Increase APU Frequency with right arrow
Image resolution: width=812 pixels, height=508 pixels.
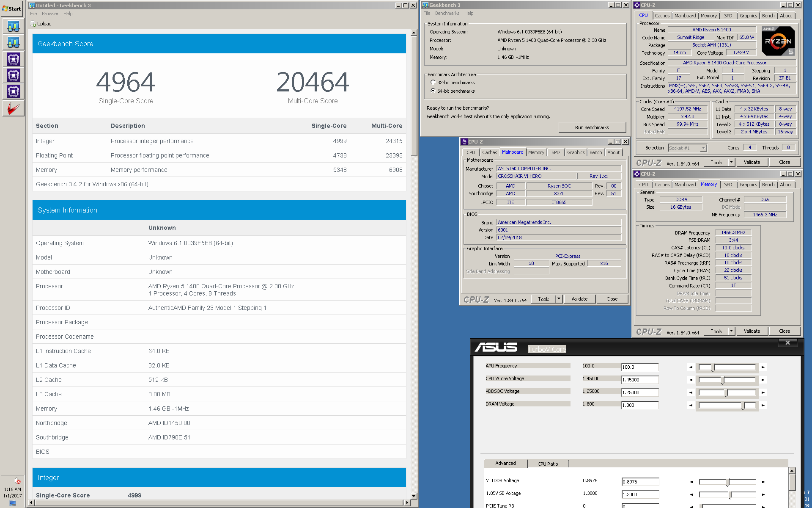(x=763, y=367)
